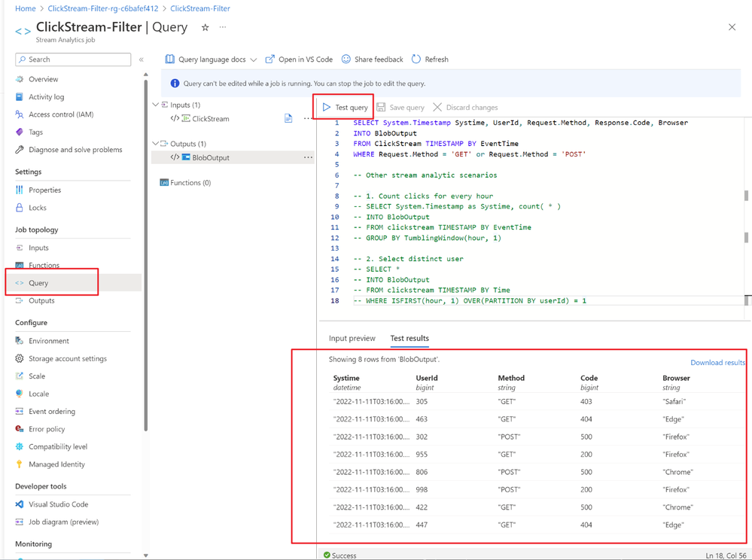Screen dimensions: 752x560
Task: Close the Query blade
Action: (x=732, y=27)
